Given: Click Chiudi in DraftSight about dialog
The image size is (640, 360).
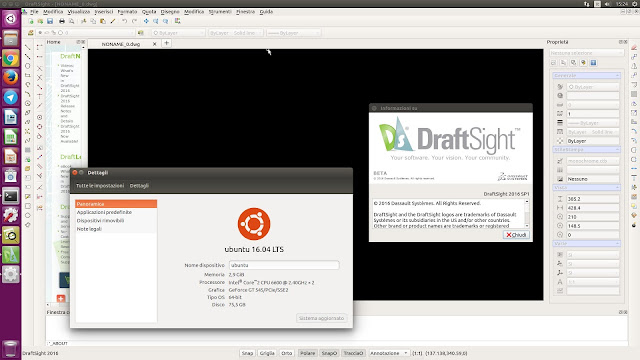Looking at the screenshot, I should point(516,235).
